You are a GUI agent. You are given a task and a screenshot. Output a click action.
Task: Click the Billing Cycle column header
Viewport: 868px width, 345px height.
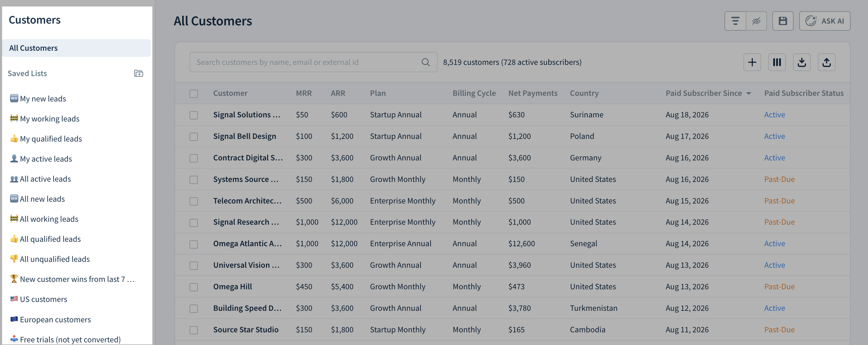474,93
